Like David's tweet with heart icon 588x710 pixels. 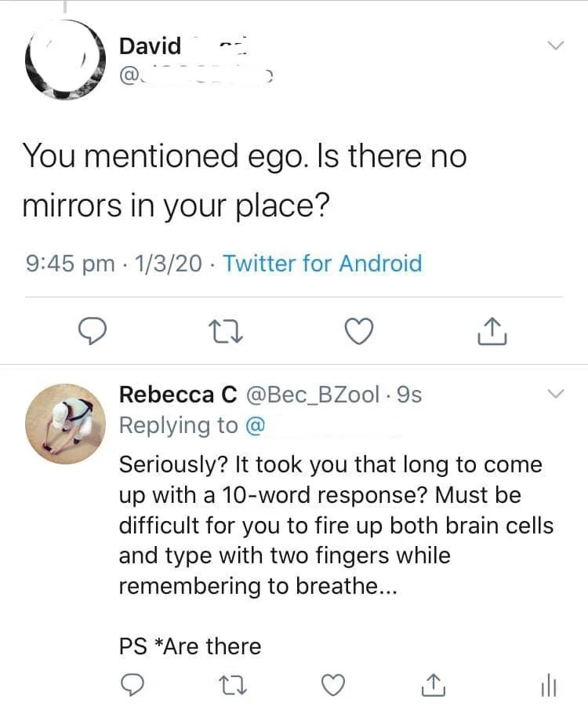point(359,331)
